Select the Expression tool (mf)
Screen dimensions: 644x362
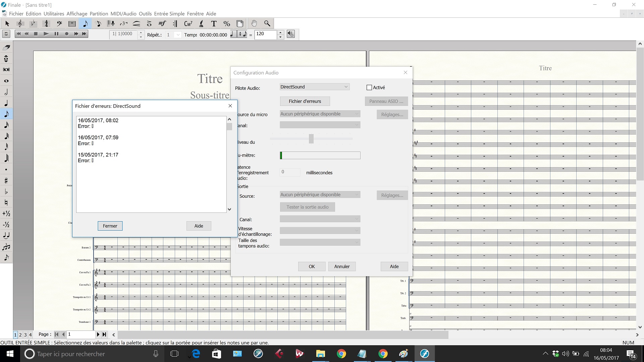pos(162,23)
